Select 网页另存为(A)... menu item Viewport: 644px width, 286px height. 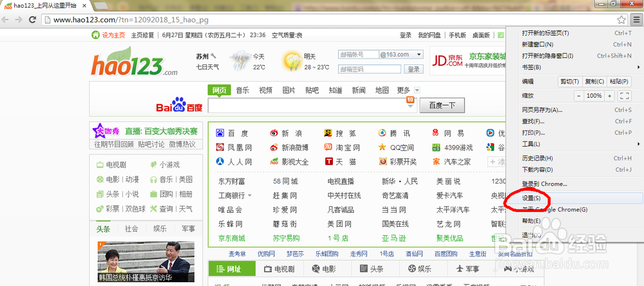coord(574,110)
